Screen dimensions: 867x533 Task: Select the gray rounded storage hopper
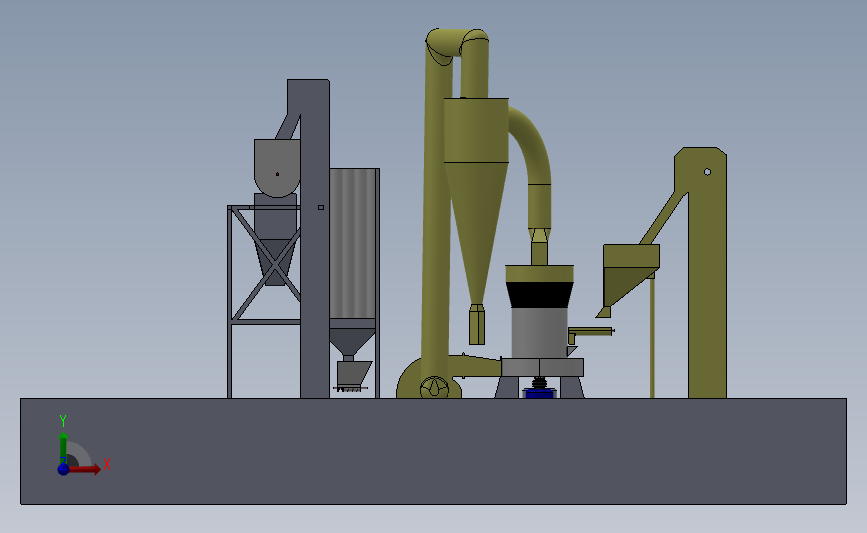[x=277, y=168]
